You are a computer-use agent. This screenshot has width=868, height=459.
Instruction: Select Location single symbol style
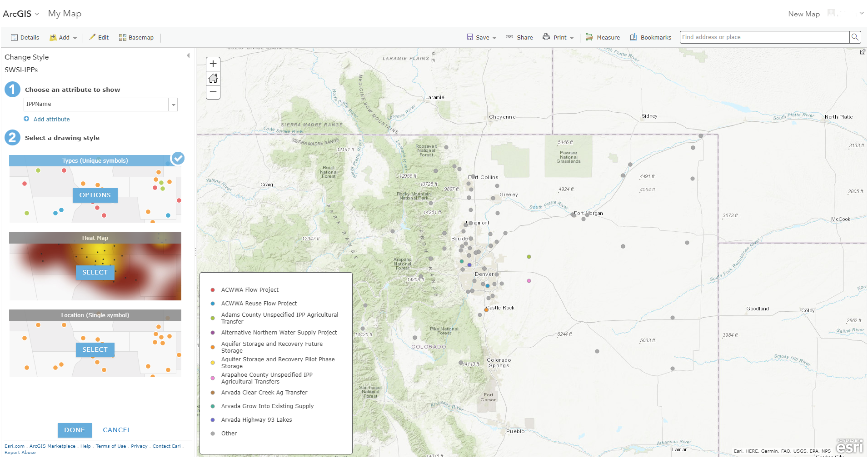(x=95, y=350)
